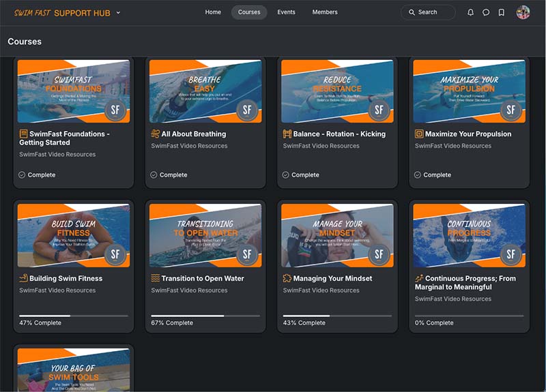Click the 43% Complete text
Screen dimensions: 546x392
(x=304, y=322)
